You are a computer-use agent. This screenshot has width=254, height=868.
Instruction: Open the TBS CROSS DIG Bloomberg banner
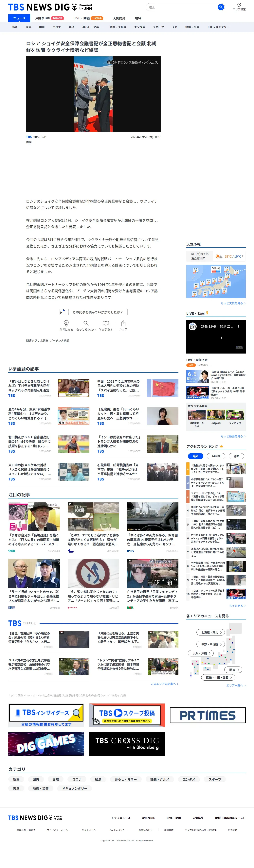pyautogui.click(x=127, y=744)
